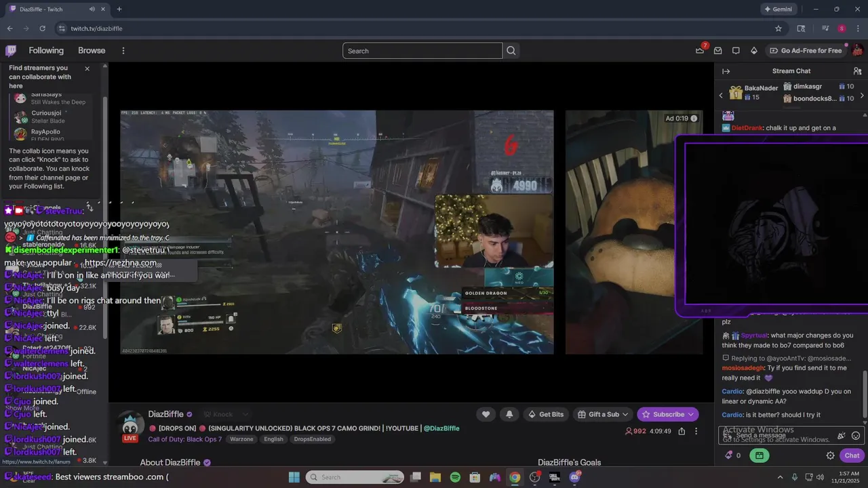Screen dimensions: 868x488
Task: Click the verified badge beside DiazBiffle name
Action: 190,415
